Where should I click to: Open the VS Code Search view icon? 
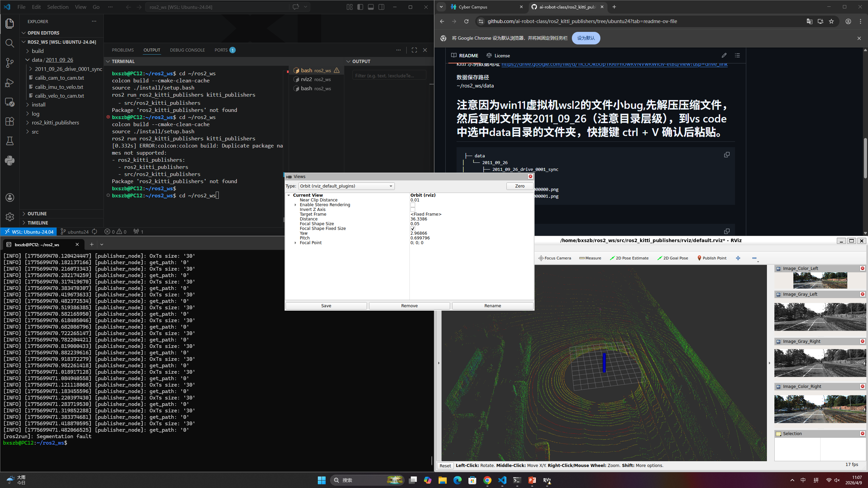(x=9, y=43)
